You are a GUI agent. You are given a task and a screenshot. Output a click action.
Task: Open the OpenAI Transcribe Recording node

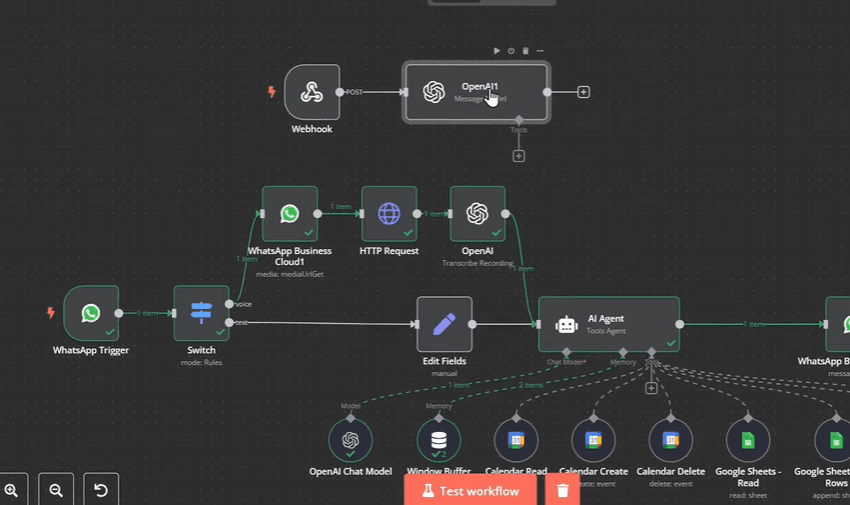point(478,213)
